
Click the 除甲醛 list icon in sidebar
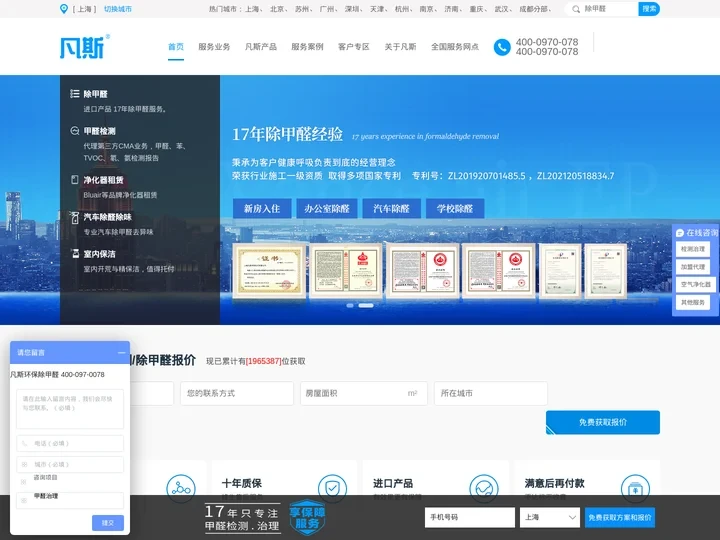tap(74, 94)
